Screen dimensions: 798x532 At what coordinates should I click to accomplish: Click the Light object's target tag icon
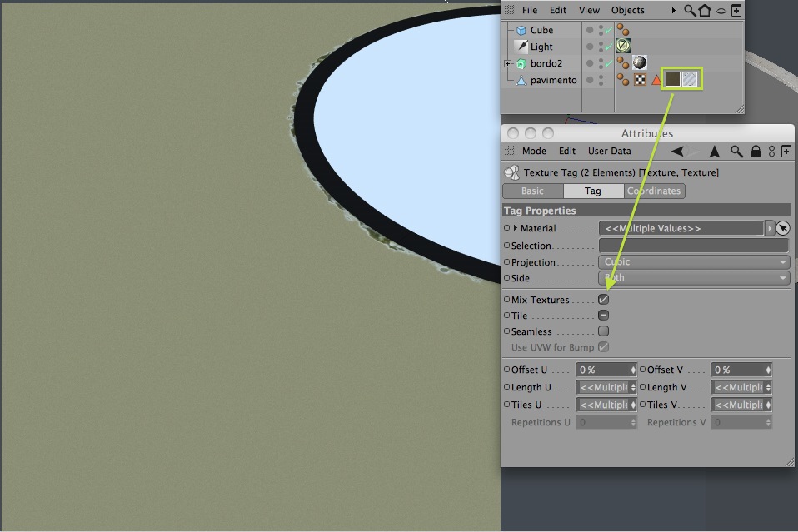623,47
